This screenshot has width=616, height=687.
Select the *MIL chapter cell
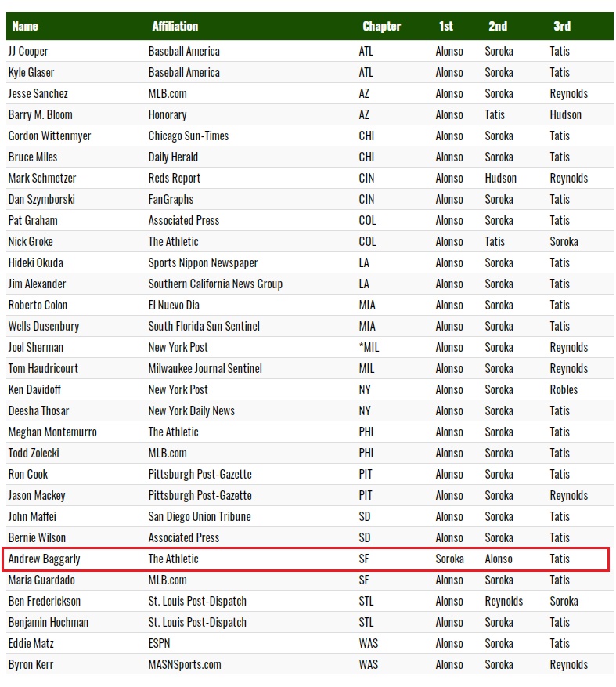pyautogui.click(x=368, y=347)
